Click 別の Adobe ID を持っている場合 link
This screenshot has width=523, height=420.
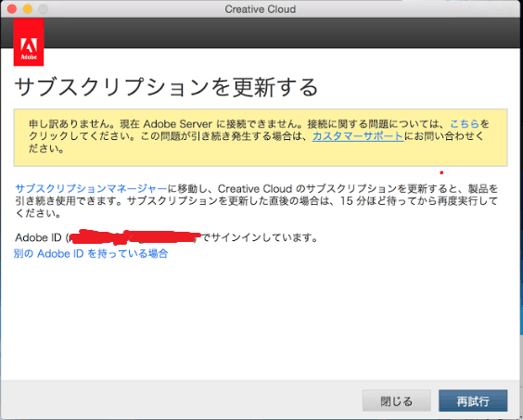[91, 253]
